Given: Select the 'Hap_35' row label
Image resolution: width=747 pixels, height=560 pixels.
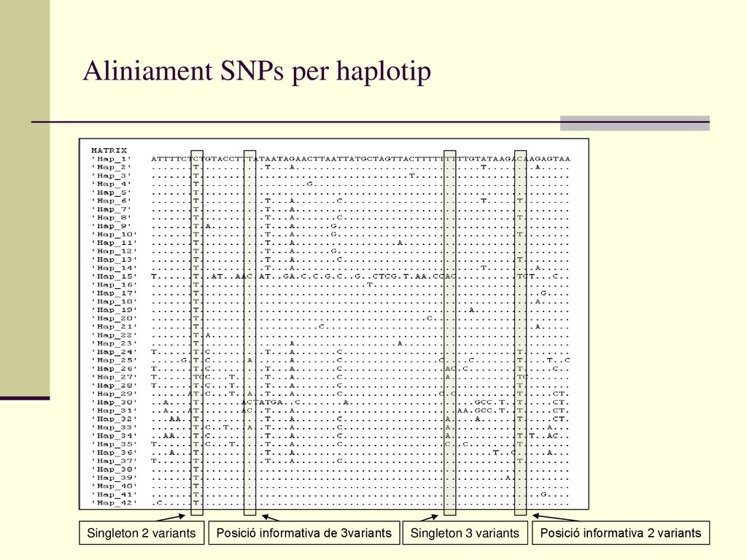Looking at the screenshot, I should pyautogui.click(x=114, y=444).
